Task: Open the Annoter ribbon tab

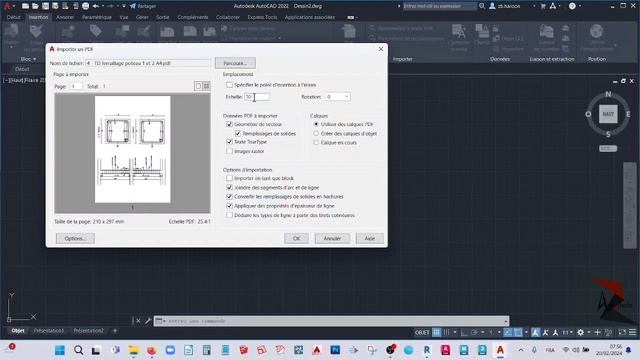Action: (65, 17)
